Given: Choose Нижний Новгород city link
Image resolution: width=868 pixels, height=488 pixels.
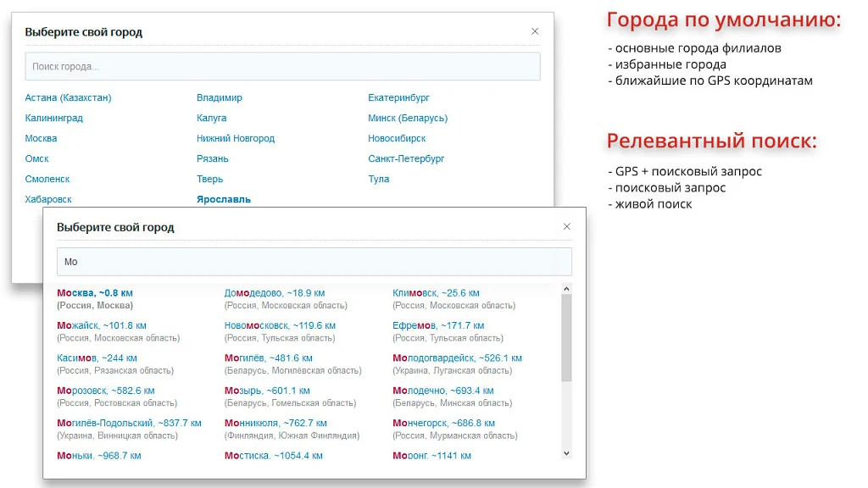Looking at the screenshot, I should 236,138.
